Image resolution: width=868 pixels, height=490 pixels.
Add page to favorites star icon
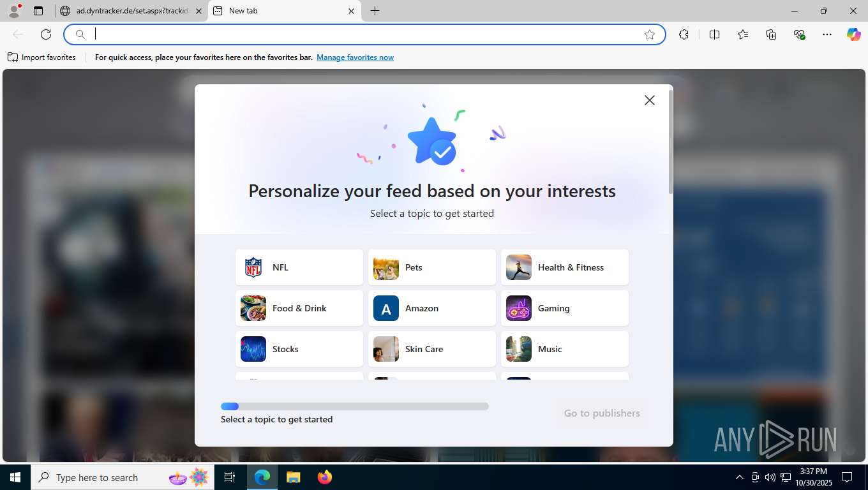(x=650, y=34)
